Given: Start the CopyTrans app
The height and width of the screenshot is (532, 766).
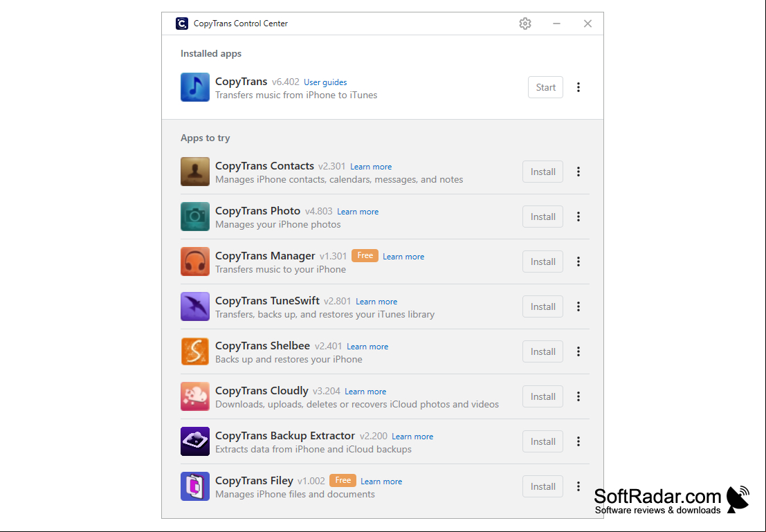Looking at the screenshot, I should tap(545, 87).
